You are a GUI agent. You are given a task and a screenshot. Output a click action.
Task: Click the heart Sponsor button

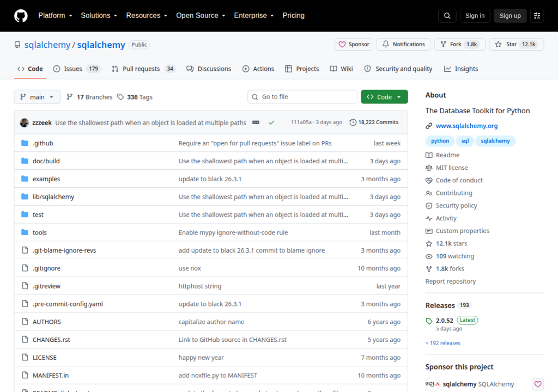(x=354, y=45)
